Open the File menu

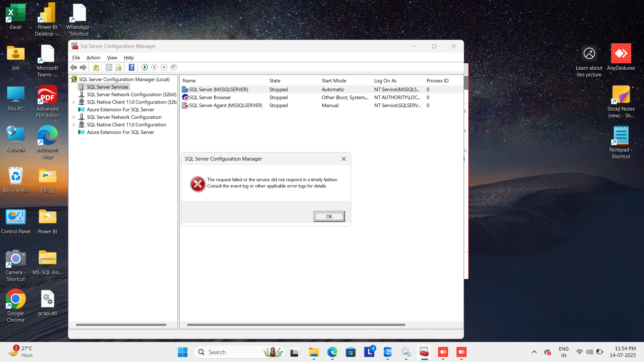[76, 58]
